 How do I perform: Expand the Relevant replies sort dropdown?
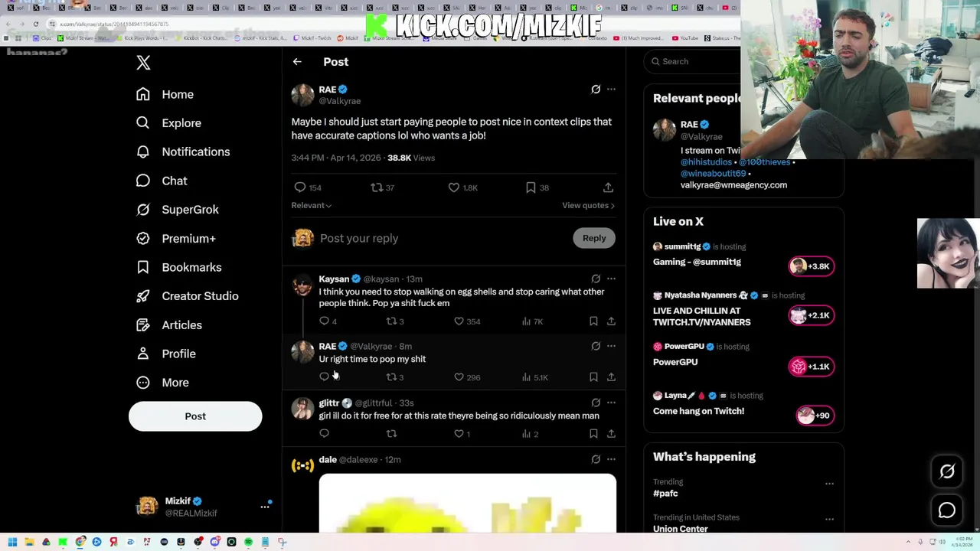point(312,205)
